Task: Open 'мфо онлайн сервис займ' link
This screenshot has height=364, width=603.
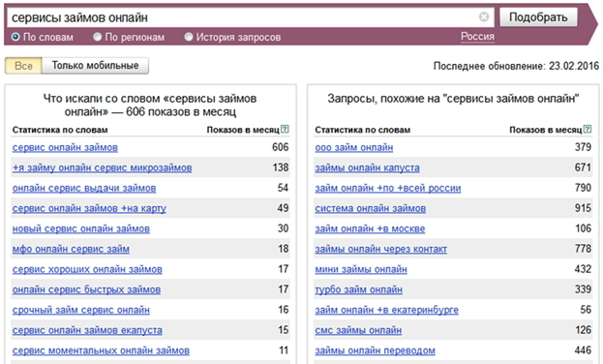Action: pyautogui.click(x=71, y=249)
